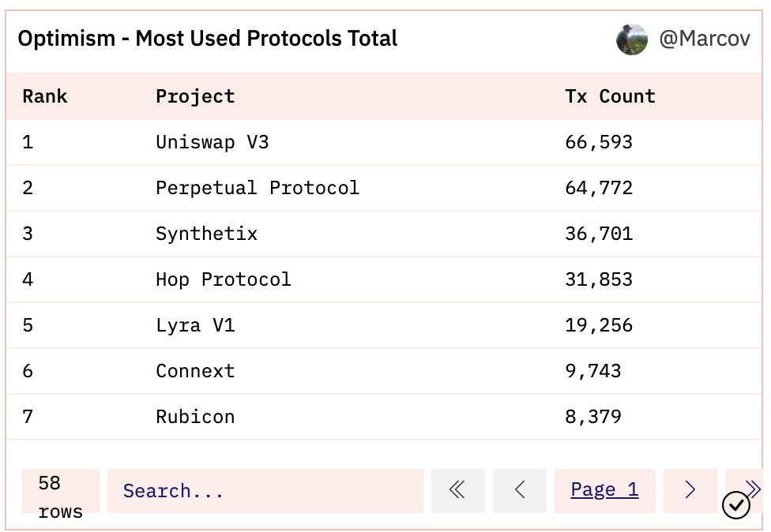Screen dimensions: 771x532
Task: Open the @Marcov author link
Action: click(x=705, y=39)
